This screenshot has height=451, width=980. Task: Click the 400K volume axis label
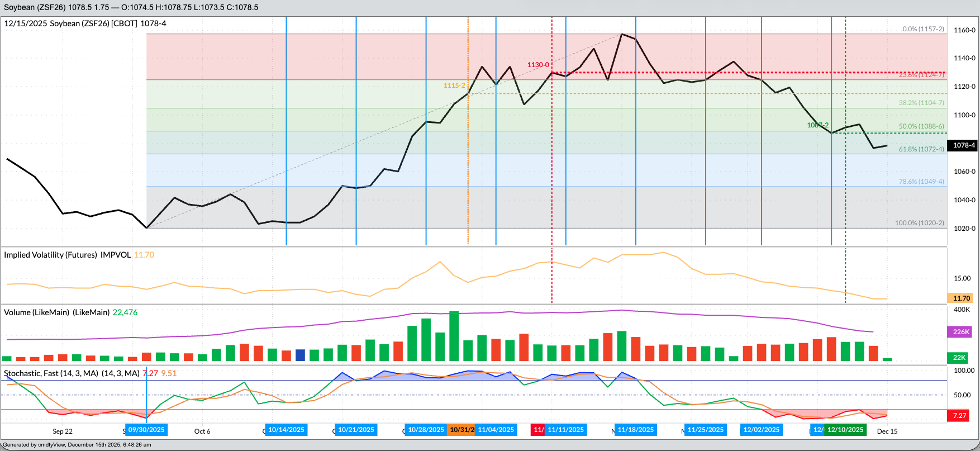tap(962, 310)
